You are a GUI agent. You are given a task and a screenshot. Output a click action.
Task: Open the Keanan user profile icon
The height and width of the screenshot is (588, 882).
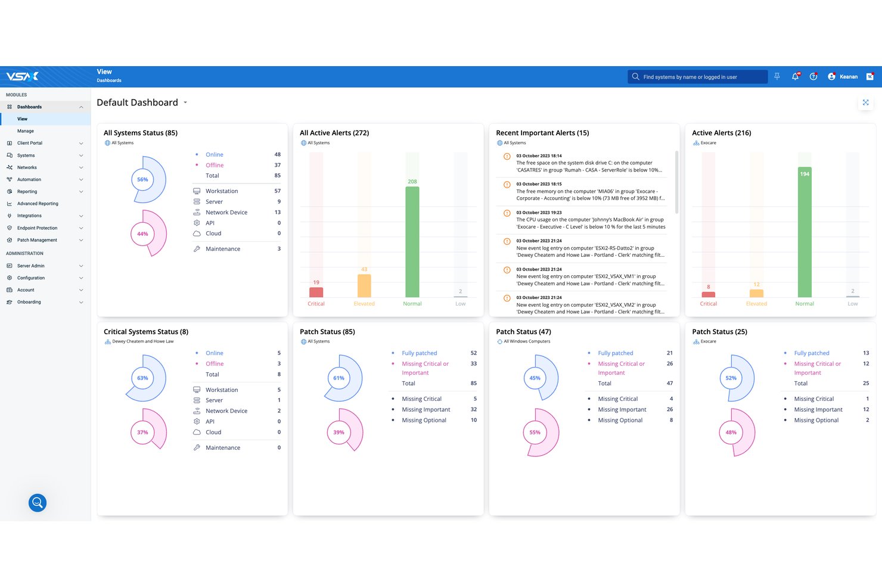pyautogui.click(x=831, y=76)
